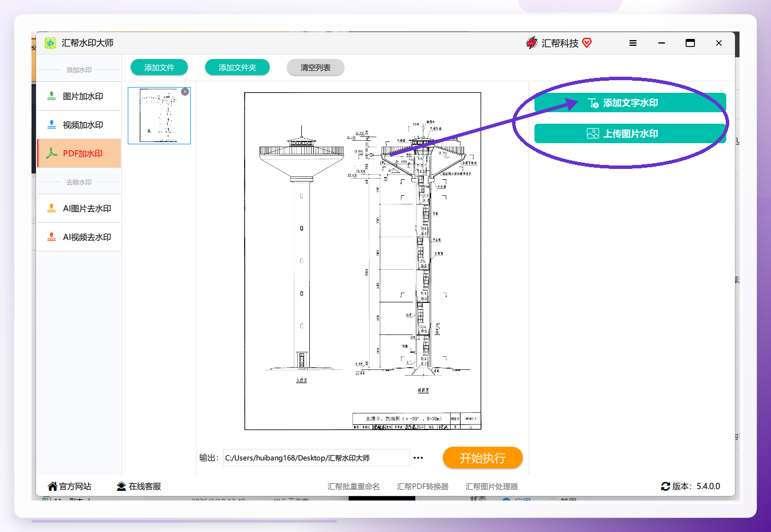771x532 pixels.
Task: Minimize the 汇帮水印大师 window
Action: click(662, 43)
